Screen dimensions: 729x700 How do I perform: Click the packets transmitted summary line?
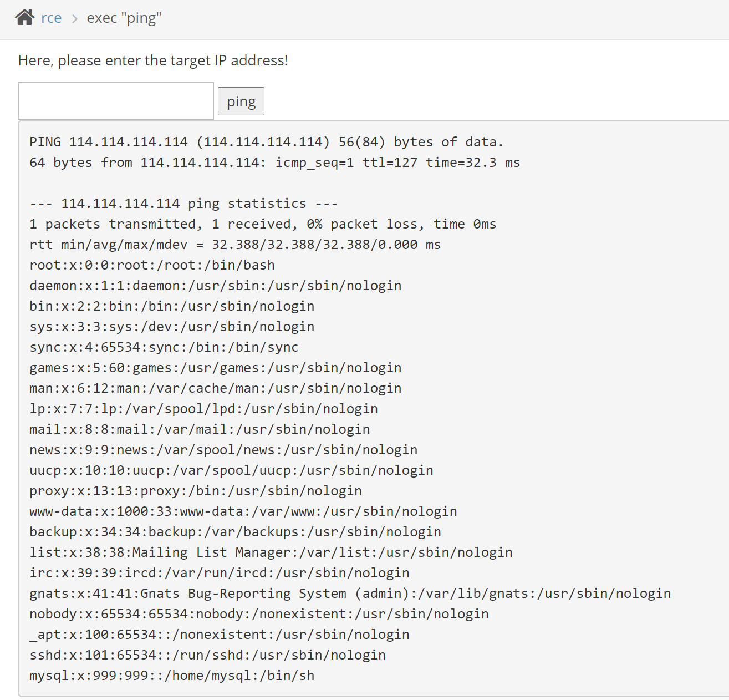pyautogui.click(x=263, y=224)
